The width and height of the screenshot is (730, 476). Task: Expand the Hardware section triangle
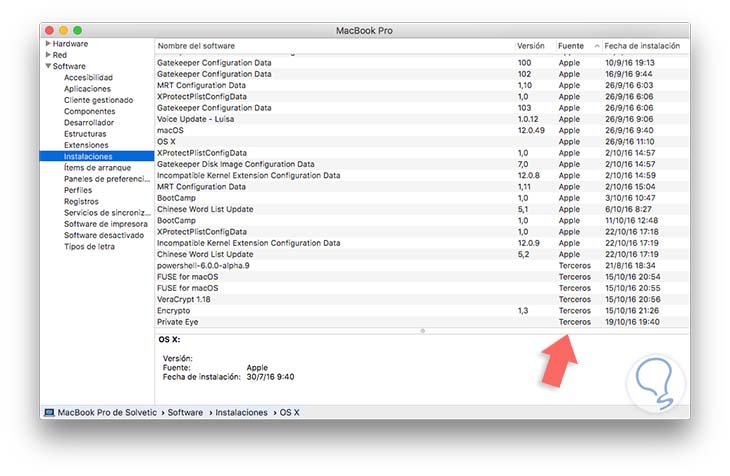[48, 43]
